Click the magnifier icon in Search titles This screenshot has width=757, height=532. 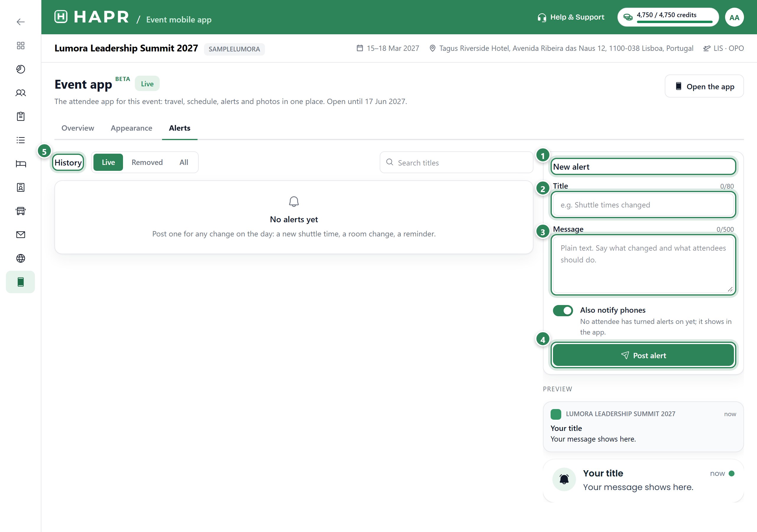click(x=390, y=162)
